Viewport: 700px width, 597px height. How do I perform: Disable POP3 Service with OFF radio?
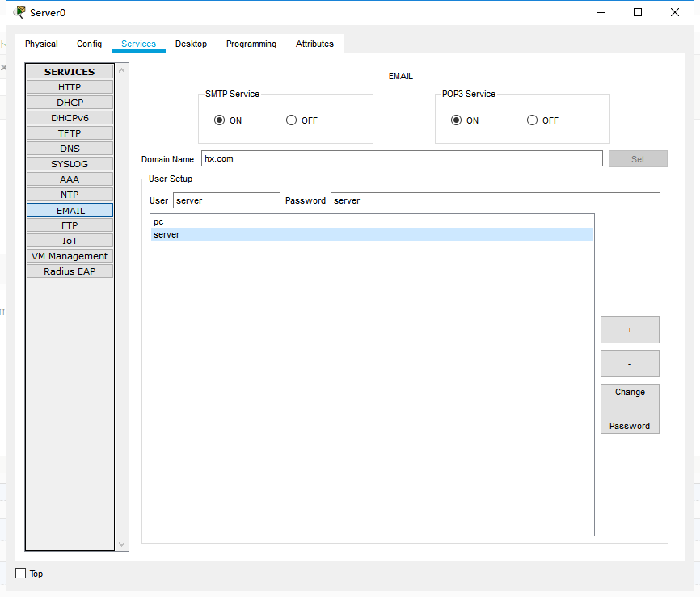[x=532, y=120]
